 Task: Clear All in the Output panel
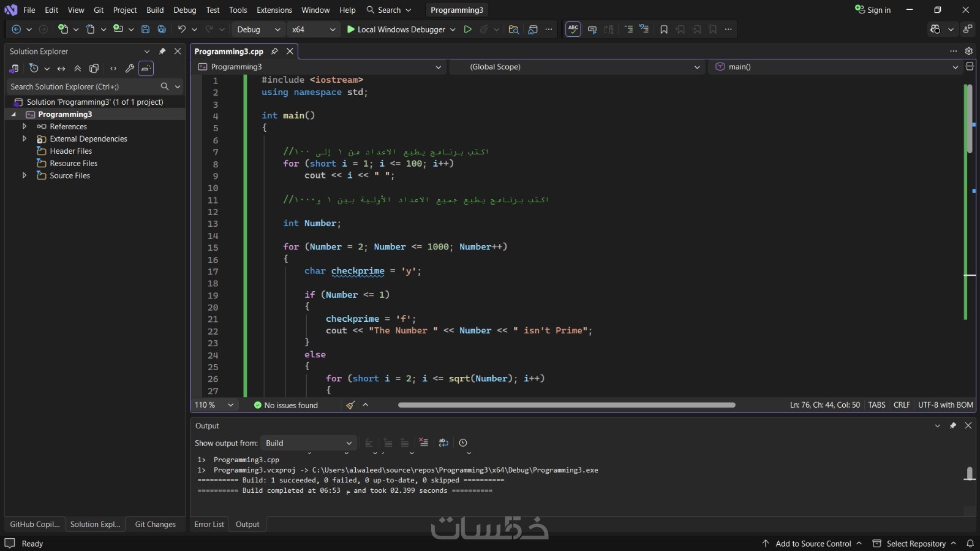pos(423,443)
